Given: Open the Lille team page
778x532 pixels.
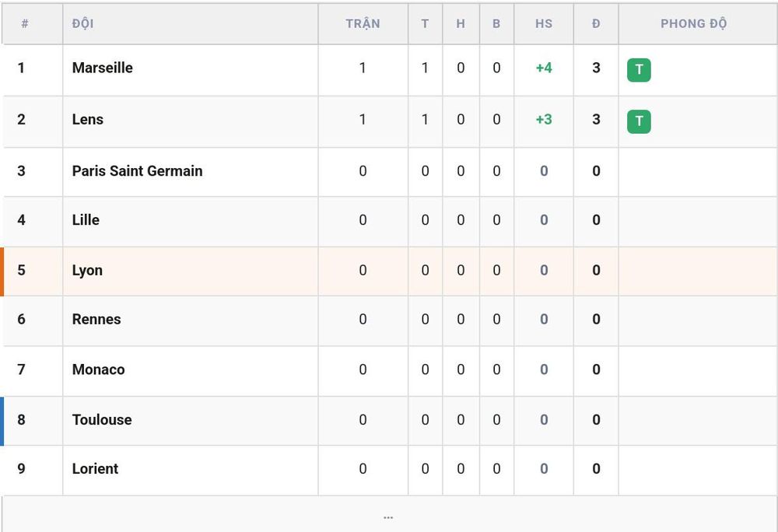Looking at the screenshot, I should click(x=86, y=219).
